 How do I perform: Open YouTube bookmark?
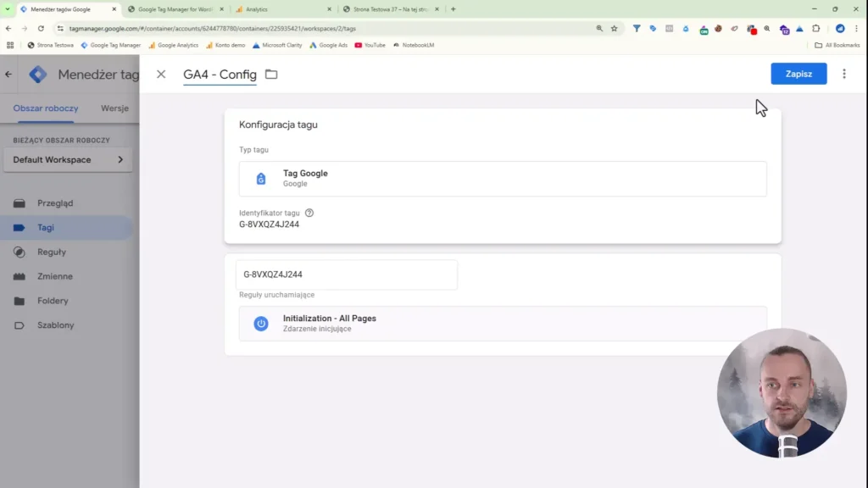[370, 46]
